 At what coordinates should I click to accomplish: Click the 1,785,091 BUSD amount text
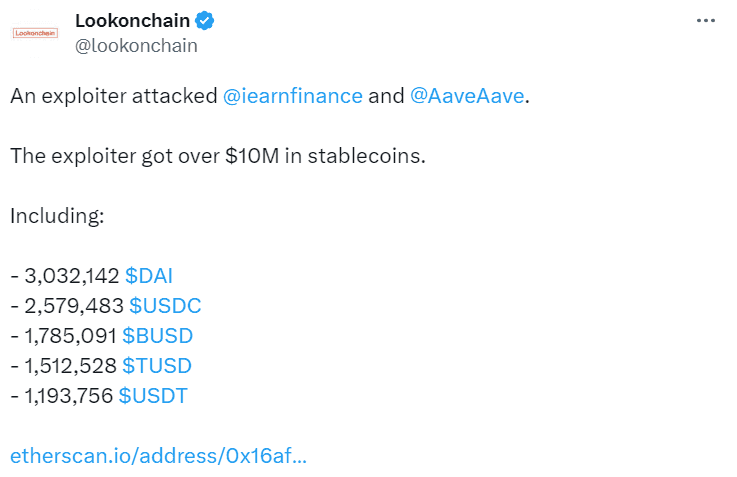[x=71, y=336]
